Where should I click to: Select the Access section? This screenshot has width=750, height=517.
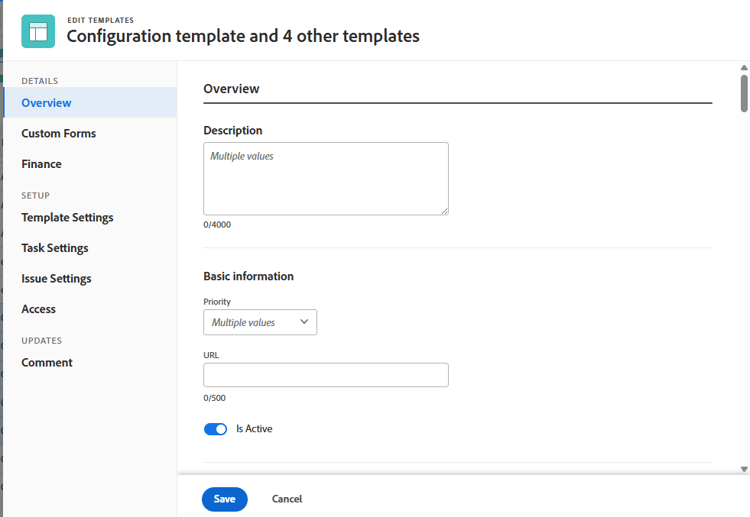[x=38, y=309]
